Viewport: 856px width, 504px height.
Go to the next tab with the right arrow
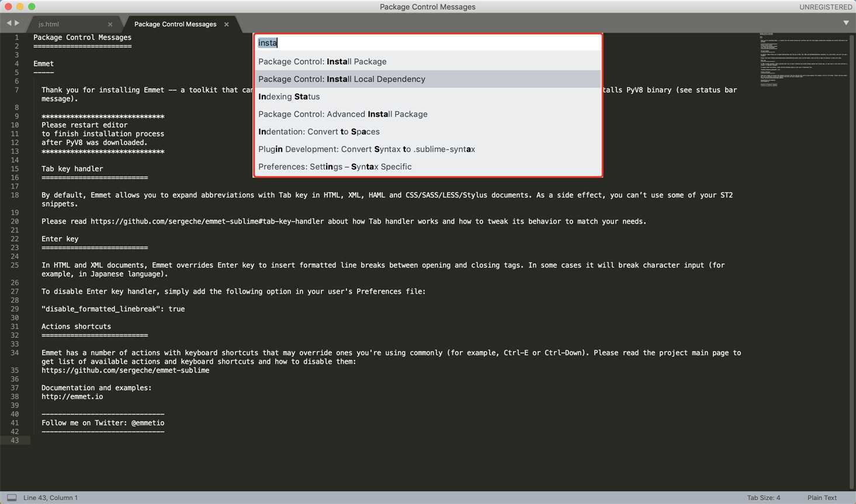click(17, 23)
